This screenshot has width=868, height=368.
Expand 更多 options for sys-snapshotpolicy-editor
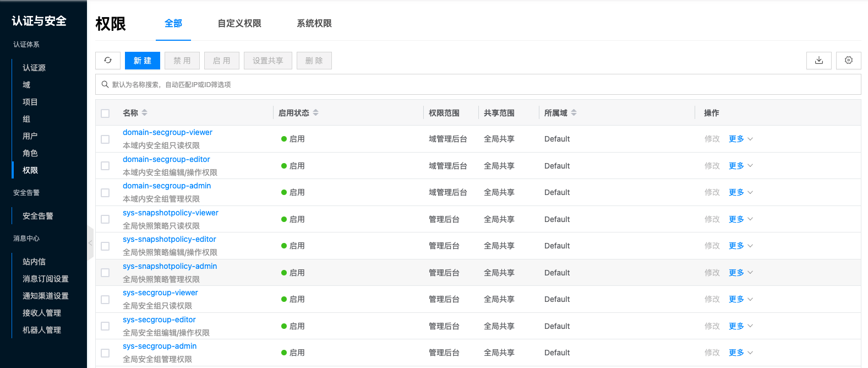tap(740, 246)
